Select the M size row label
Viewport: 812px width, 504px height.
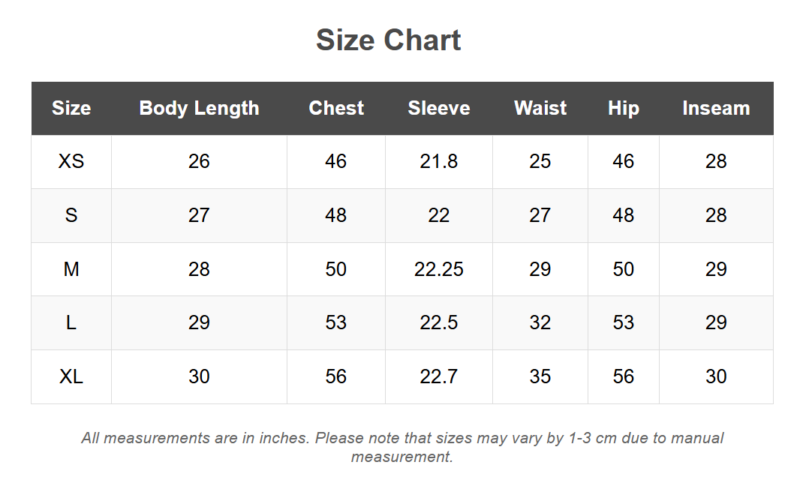pyautogui.click(x=71, y=269)
